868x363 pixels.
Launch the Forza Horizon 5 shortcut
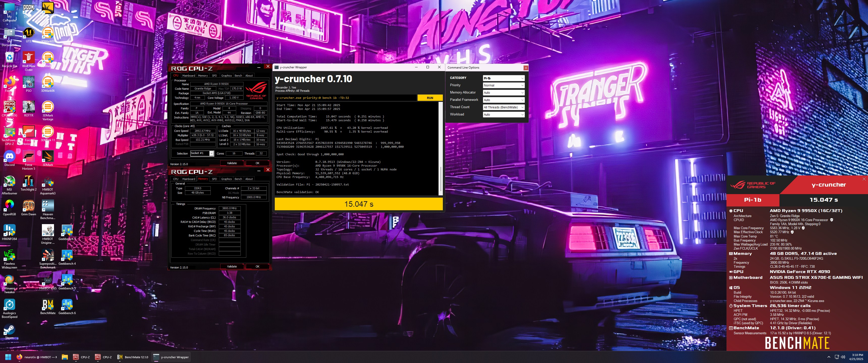(x=28, y=160)
